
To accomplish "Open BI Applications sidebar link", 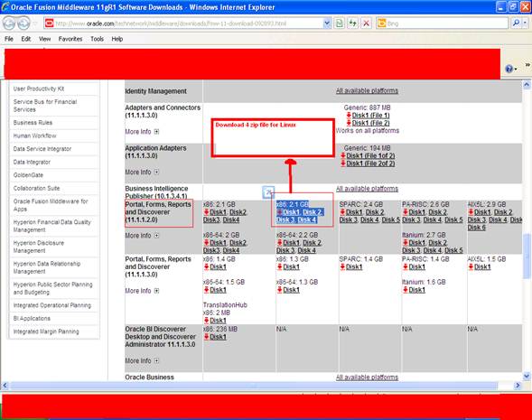I will point(32,318).
